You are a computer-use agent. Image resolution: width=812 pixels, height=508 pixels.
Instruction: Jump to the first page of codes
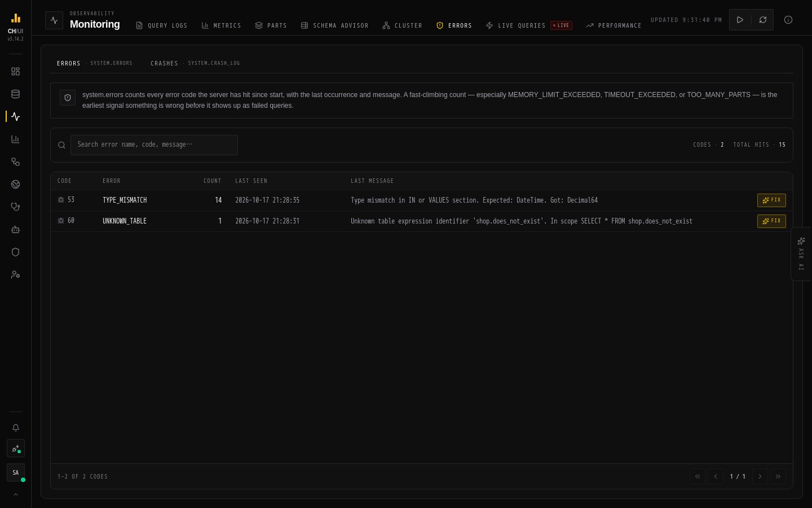coord(698,476)
